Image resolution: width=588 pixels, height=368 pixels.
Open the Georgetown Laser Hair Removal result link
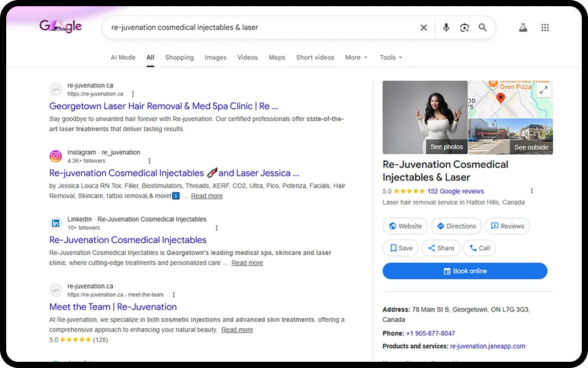tap(163, 107)
